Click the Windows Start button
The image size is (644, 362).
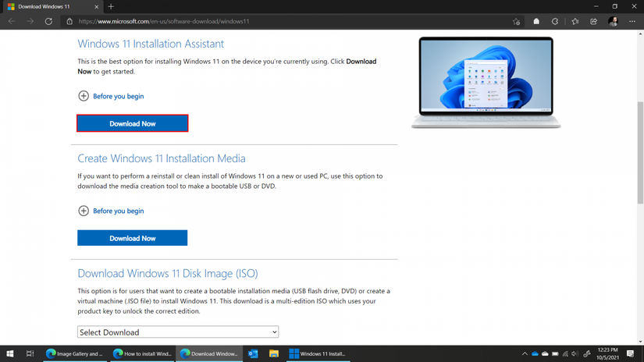pos(10,353)
